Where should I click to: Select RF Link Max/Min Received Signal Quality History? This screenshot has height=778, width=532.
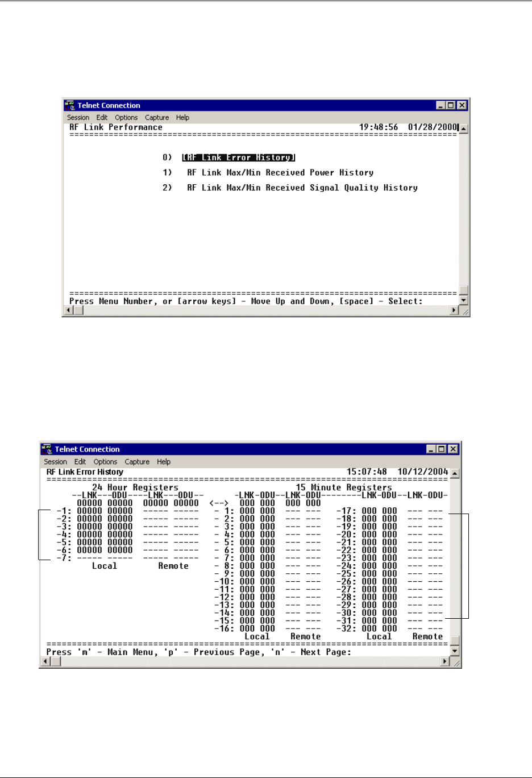[302, 188]
